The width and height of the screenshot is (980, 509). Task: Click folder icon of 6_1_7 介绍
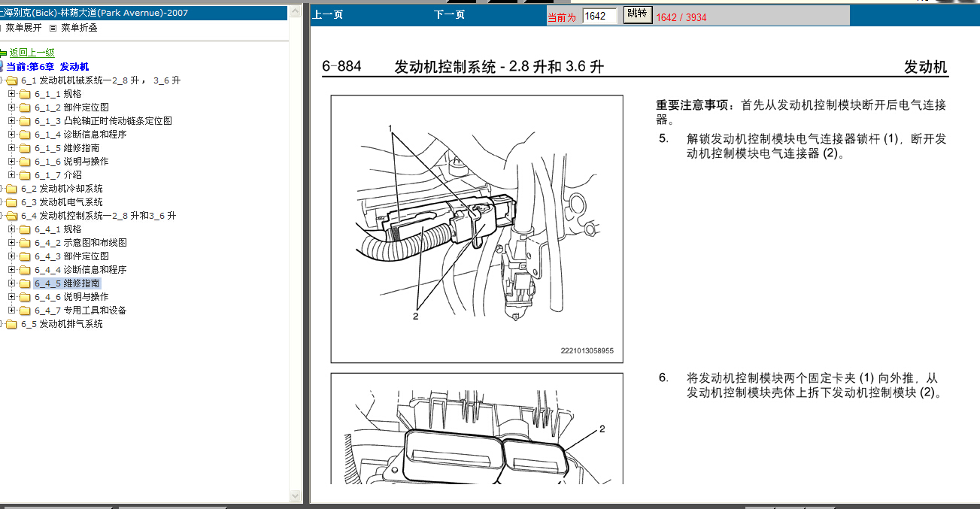(x=25, y=175)
